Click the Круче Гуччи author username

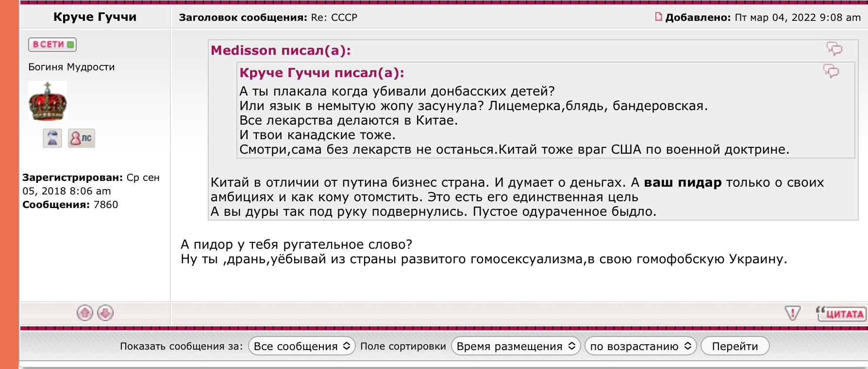tap(95, 17)
